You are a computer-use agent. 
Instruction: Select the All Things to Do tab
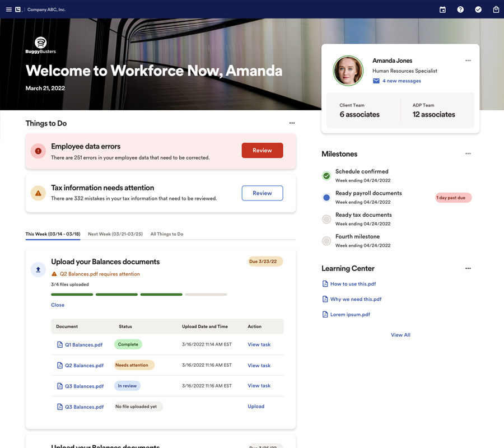click(166, 234)
